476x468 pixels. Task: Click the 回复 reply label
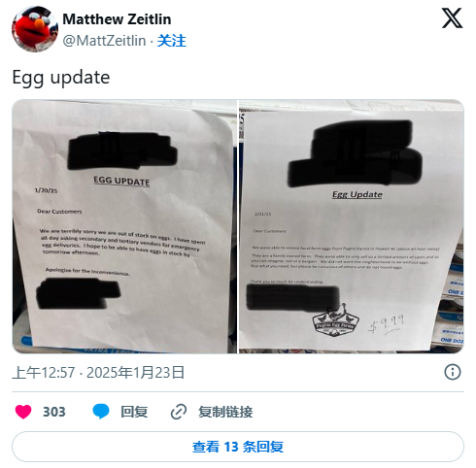point(134,412)
